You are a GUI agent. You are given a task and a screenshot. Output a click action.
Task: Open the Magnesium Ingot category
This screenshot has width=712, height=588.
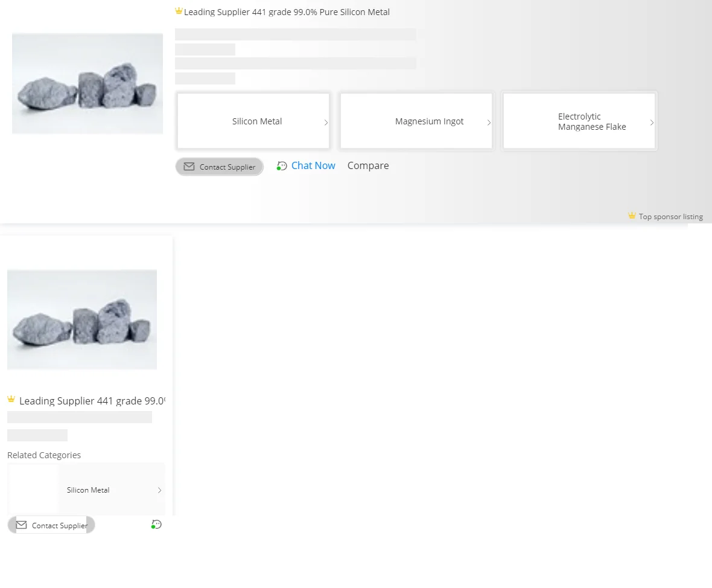429,121
